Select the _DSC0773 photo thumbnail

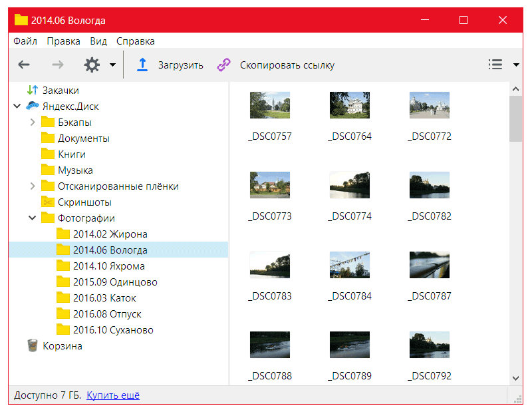(270, 185)
